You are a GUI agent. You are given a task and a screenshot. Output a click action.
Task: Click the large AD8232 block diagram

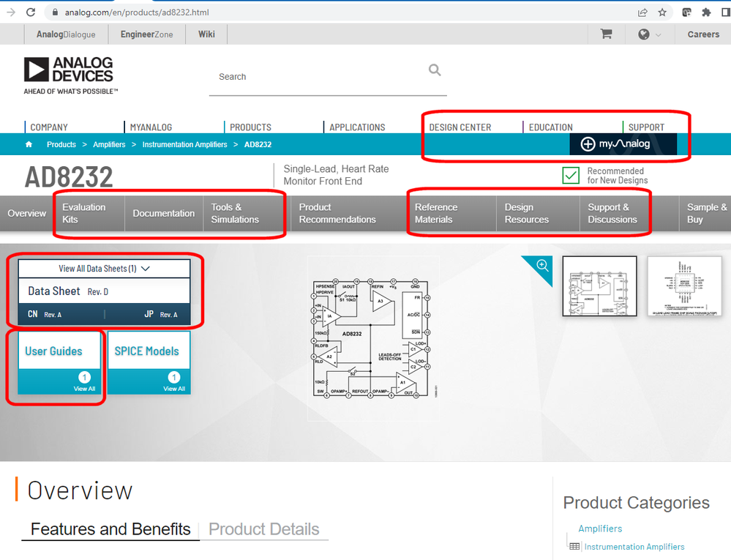373,338
